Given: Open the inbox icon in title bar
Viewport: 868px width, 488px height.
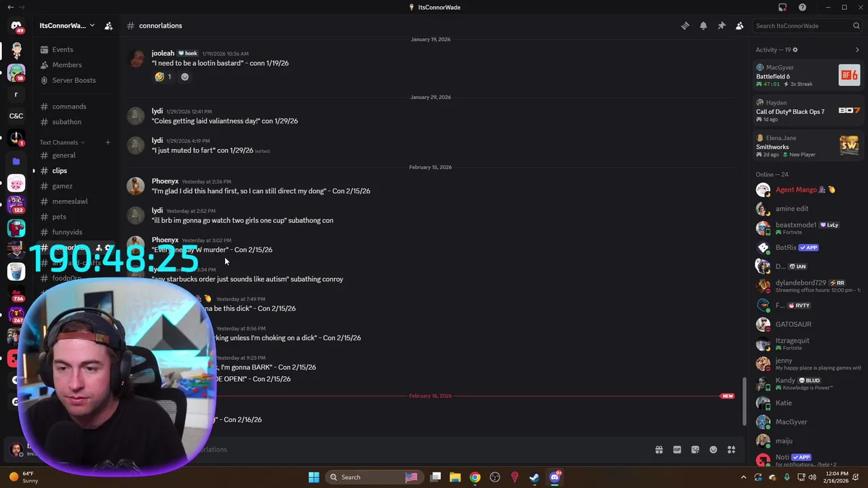Looking at the screenshot, I should point(783,7).
